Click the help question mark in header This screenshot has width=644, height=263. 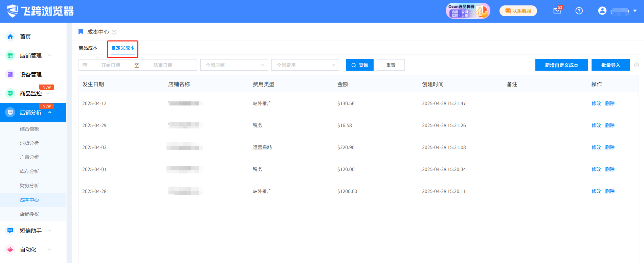(x=579, y=11)
